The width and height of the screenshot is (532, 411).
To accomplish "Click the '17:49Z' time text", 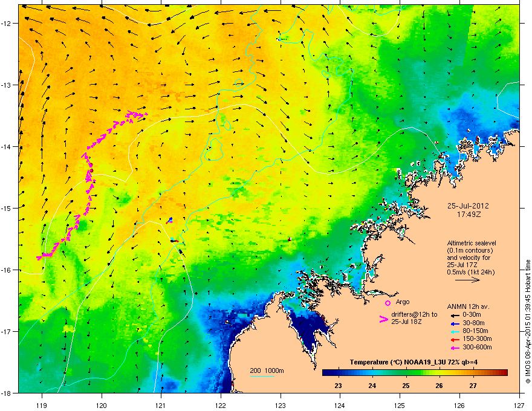I will (x=469, y=215).
